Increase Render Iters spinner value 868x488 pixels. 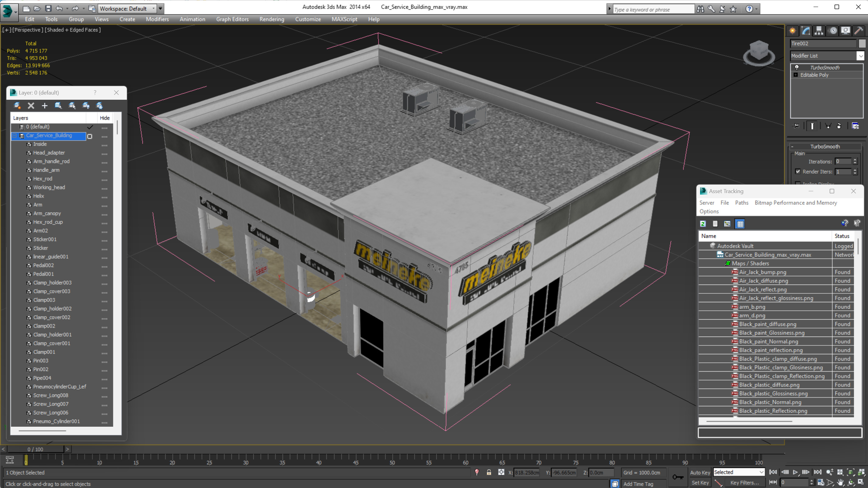(855, 170)
